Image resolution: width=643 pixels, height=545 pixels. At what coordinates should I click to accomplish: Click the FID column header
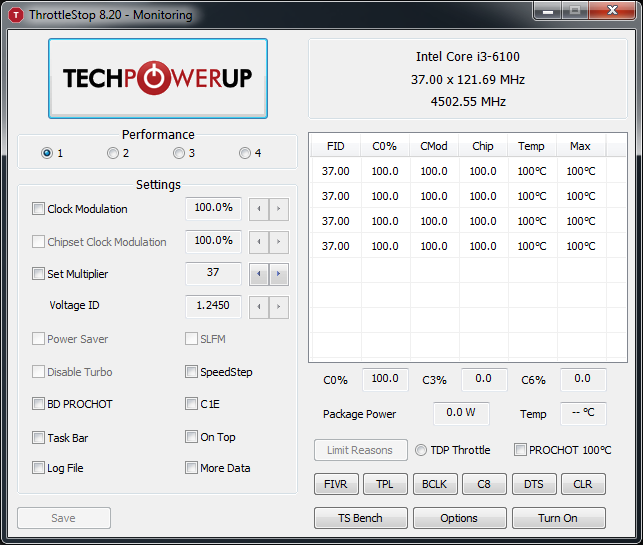coord(336,146)
